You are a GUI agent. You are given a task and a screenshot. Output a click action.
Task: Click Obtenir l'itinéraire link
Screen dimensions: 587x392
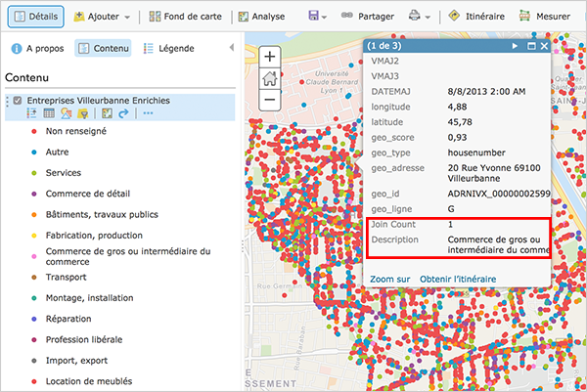458,279
